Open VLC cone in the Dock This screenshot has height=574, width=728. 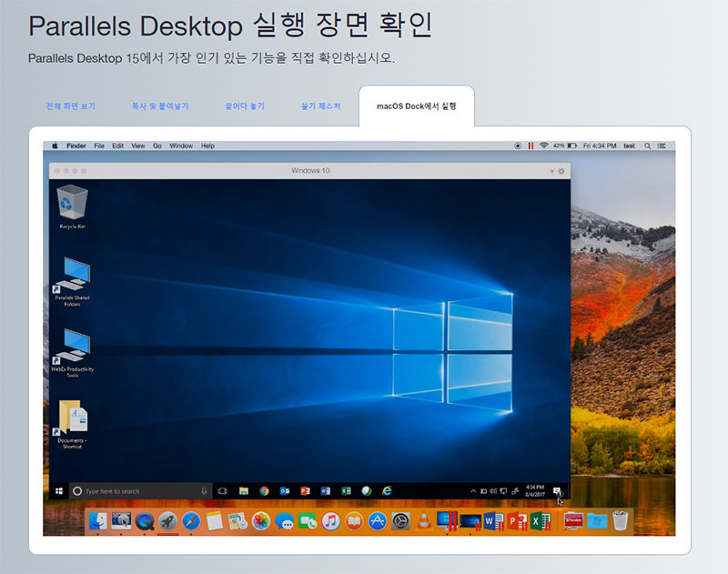[424, 521]
